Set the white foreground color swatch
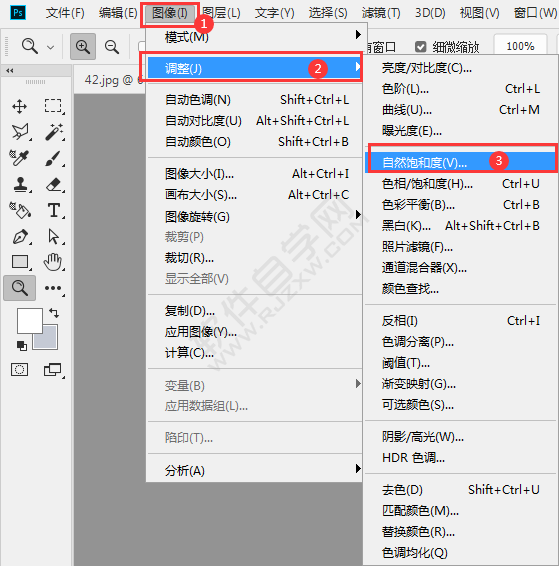 [x=30, y=321]
